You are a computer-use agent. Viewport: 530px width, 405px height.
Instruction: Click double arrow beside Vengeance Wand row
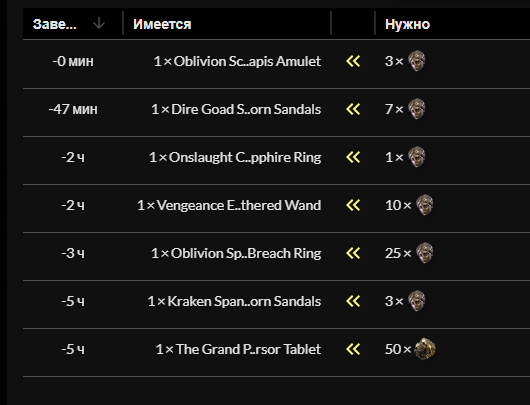(353, 206)
